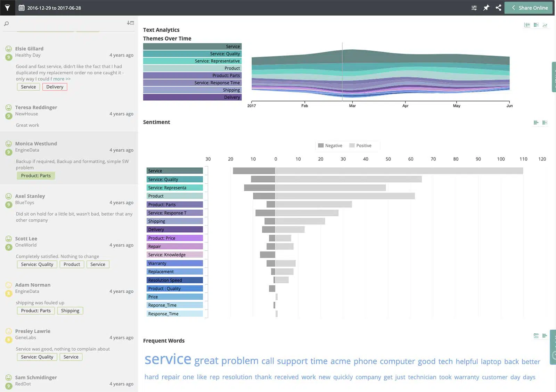Click the positive Service bar in Sentiment chart
This screenshot has width=556, height=392.
399,171
